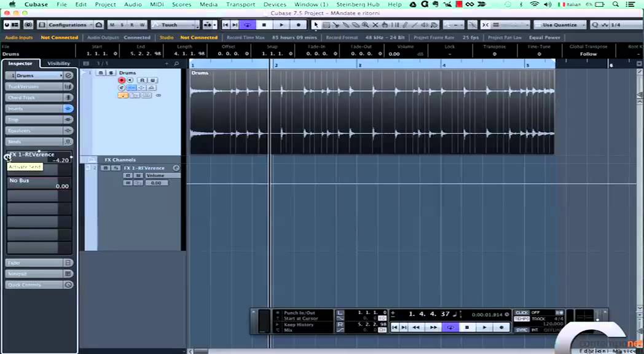Open the Devices menu
This screenshot has width=644, height=354.
point(275,4)
